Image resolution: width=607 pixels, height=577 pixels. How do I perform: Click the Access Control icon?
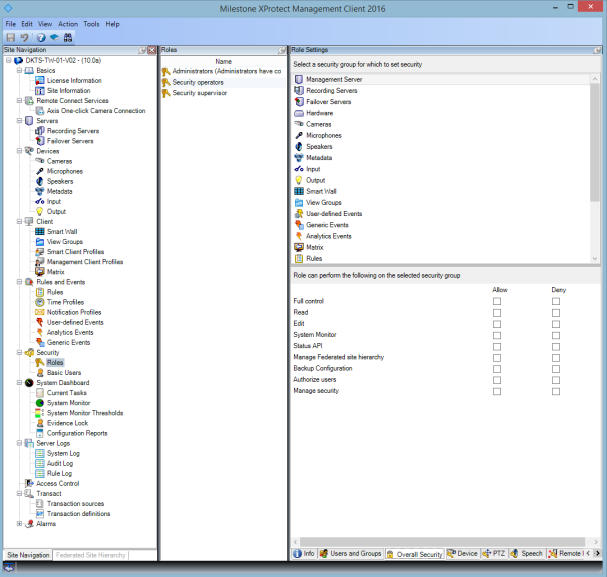[x=29, y=483]
